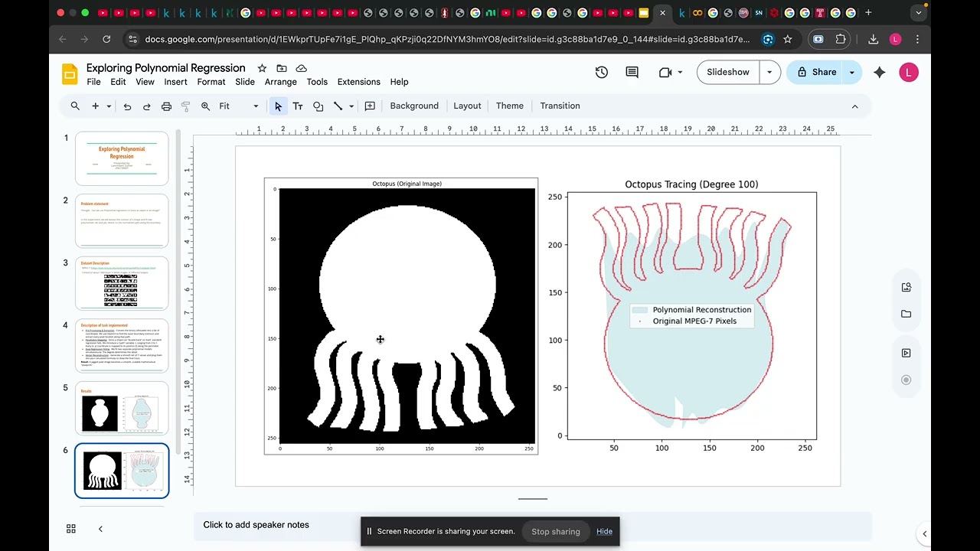Image resolution: width=980 pixels, height=551 pixels.
Task: Click the zoom magnifier icon
Action: [x=205, y=106]
